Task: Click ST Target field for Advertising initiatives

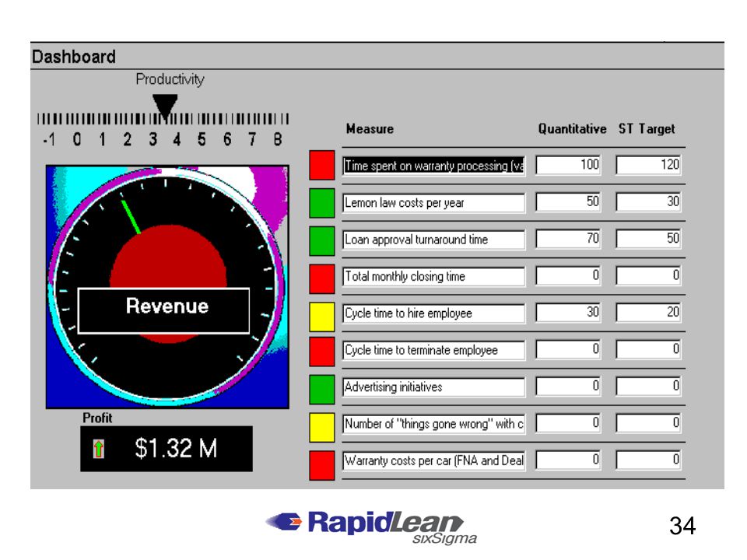Action: (648, 387)
